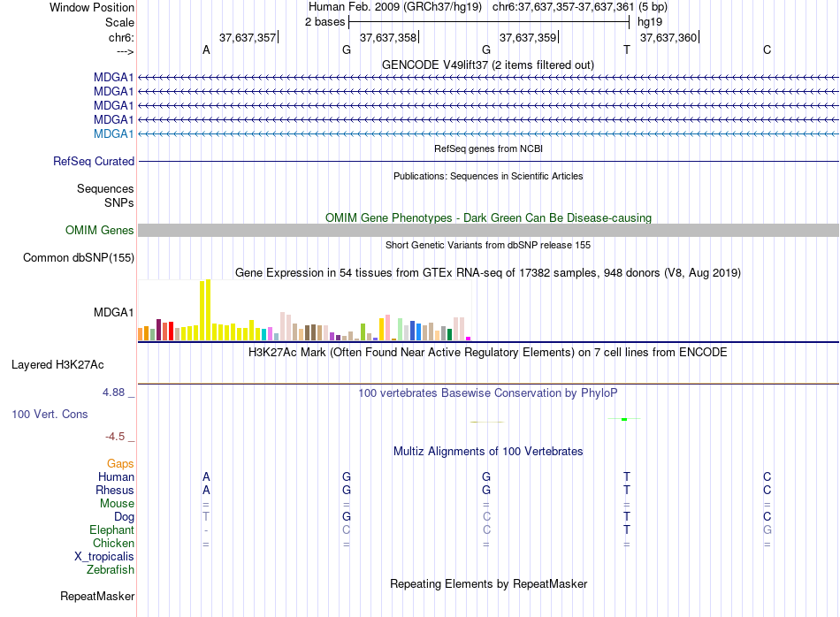Click the Elephant row base G under C
Viewport: 840px width, 617px height.
767,529
